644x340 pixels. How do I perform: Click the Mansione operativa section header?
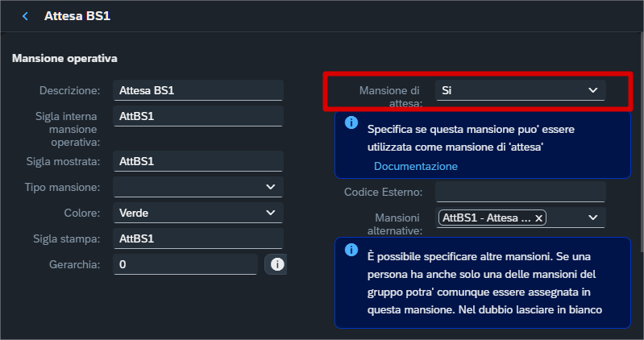[65, 59]
